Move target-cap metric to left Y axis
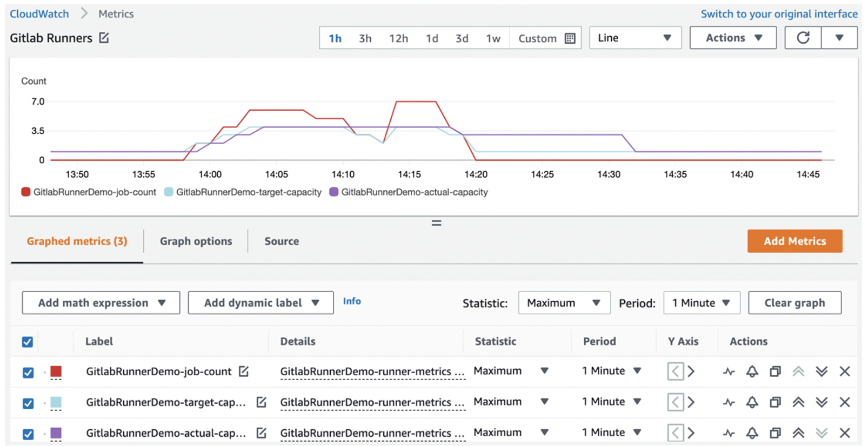Screen dimensions: 868x446 (676, 402)
